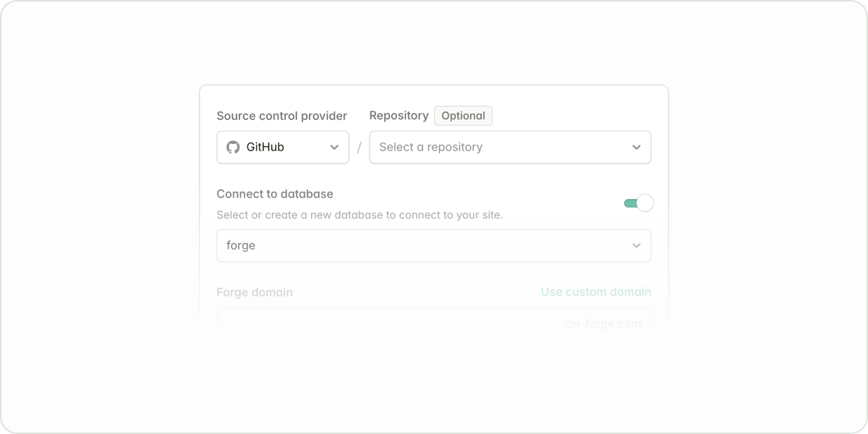
Task: Click the Connect to database heading
Action: pyautogui.click(x=275, y=194)
